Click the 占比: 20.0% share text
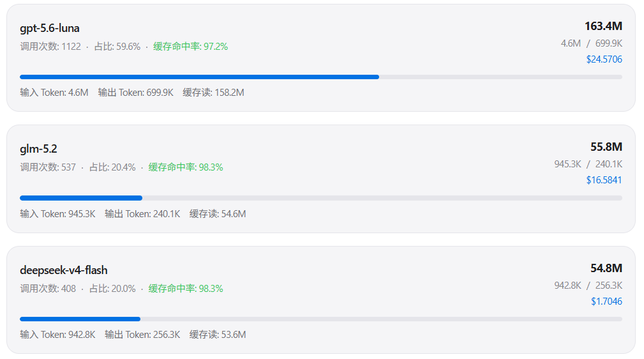644x359 pixels. [112, 289]
